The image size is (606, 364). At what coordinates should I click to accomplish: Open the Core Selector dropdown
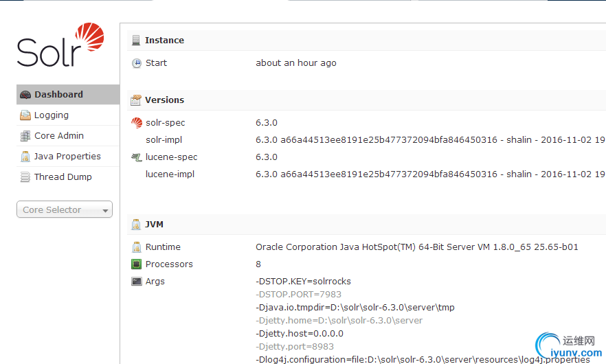point(65,209)
